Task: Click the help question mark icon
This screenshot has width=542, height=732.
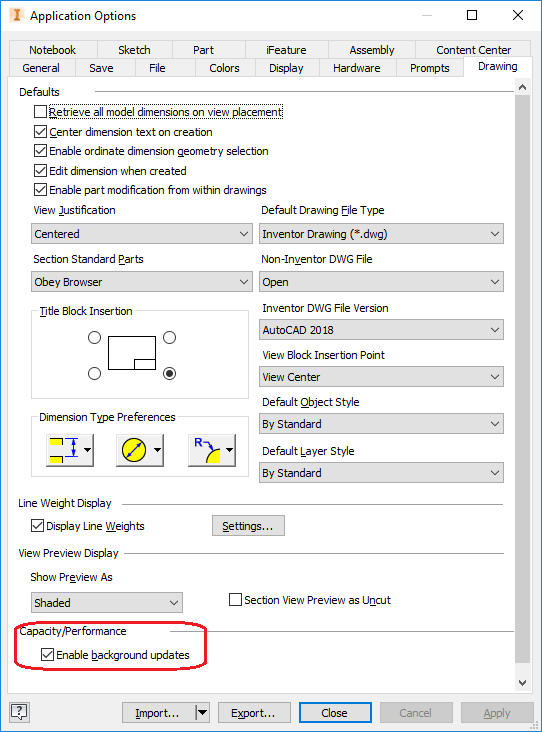Action: coord(19,712)
